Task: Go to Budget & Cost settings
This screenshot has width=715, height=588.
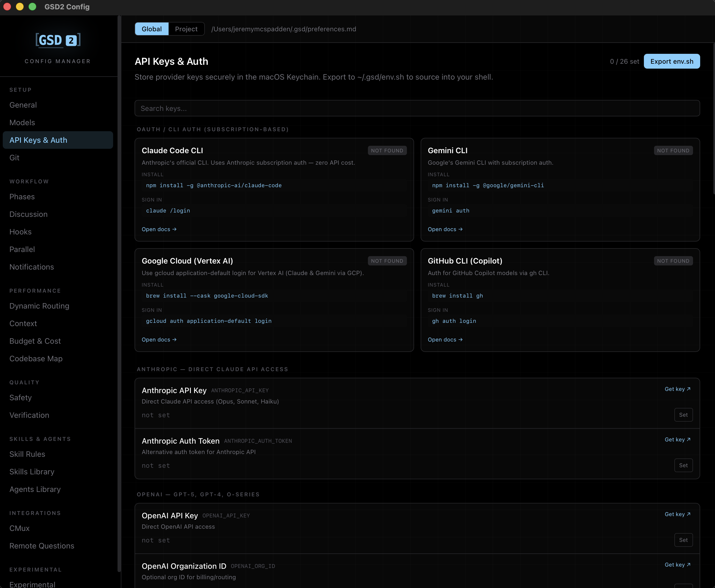Action: click(x=35, y=341)
